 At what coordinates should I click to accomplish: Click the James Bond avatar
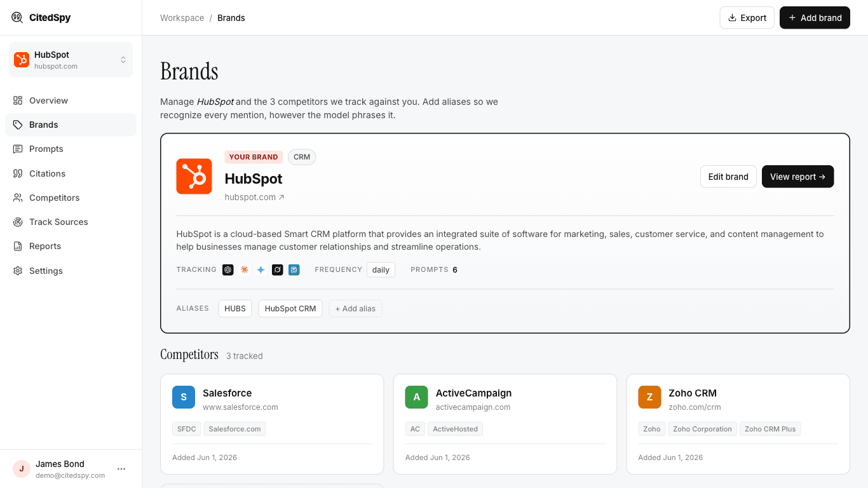22,469
